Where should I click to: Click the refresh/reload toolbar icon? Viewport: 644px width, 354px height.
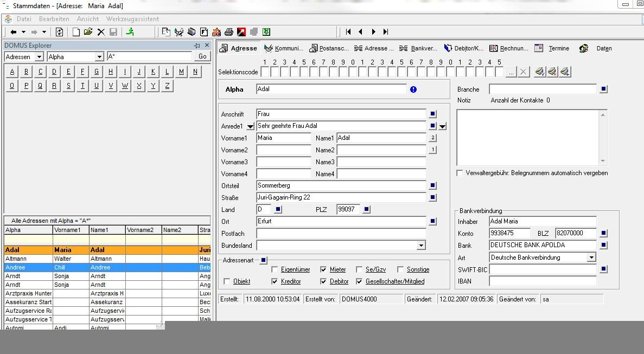[60, 31]
